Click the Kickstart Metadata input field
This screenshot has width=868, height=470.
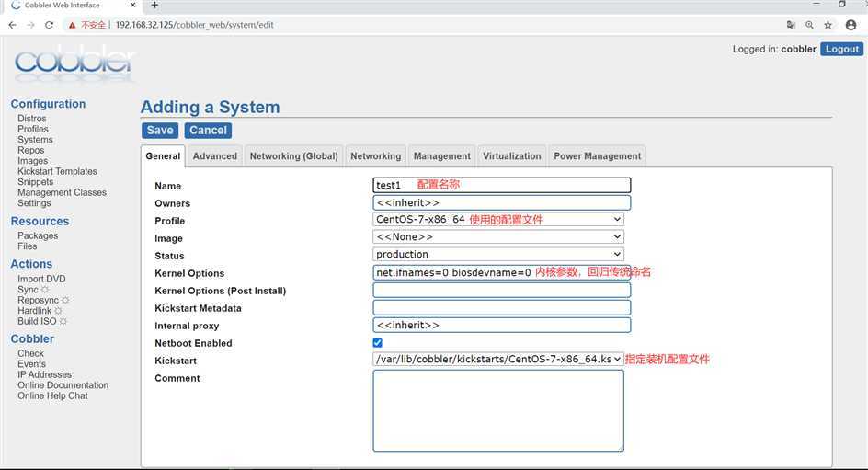coord(501,307)
